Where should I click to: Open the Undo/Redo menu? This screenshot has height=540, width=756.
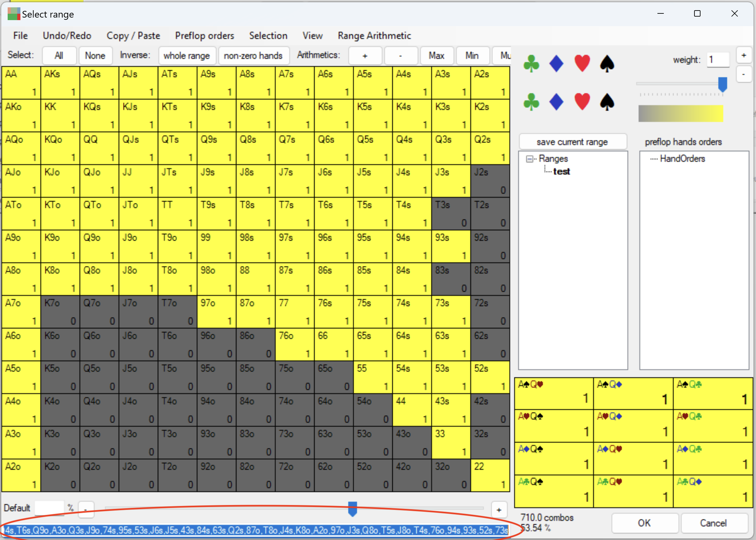(67, 35)
